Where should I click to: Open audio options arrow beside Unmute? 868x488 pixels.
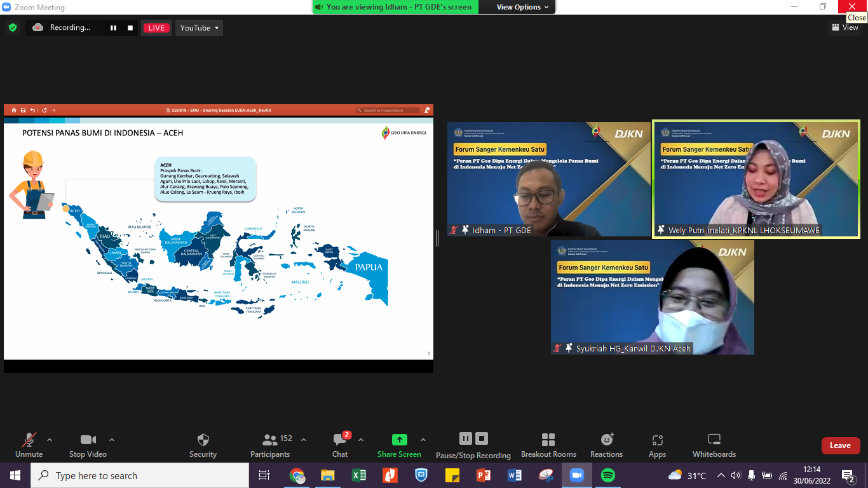click(50, 440)
